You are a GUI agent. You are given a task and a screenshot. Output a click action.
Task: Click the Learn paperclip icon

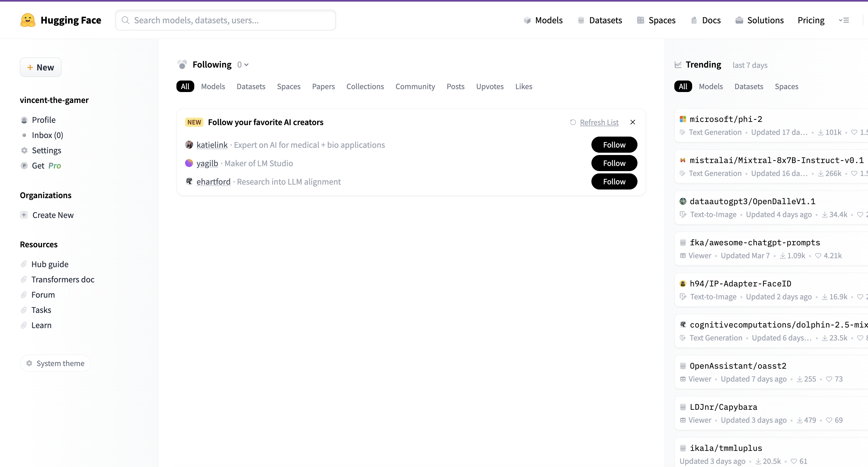click(24, 325)
